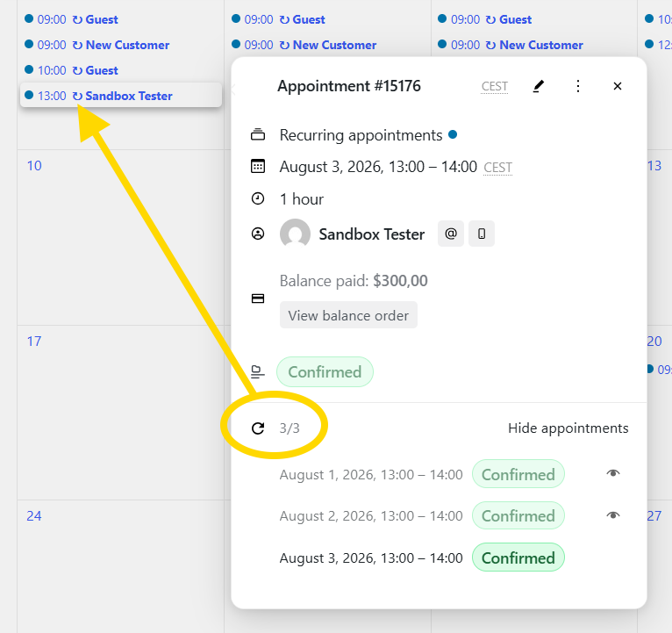672x633 pixels.
Task: Click the 1 hour duration text
Action: (301, 199)
